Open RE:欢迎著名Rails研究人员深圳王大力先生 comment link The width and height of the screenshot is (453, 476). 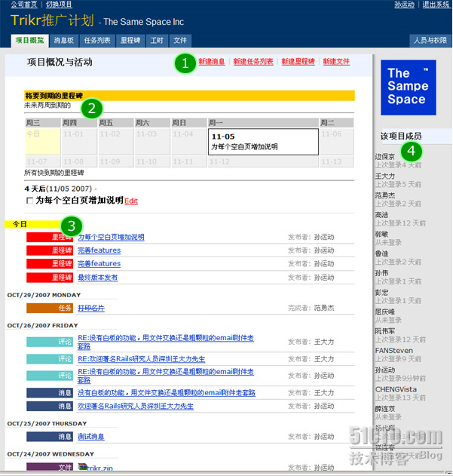142,359
